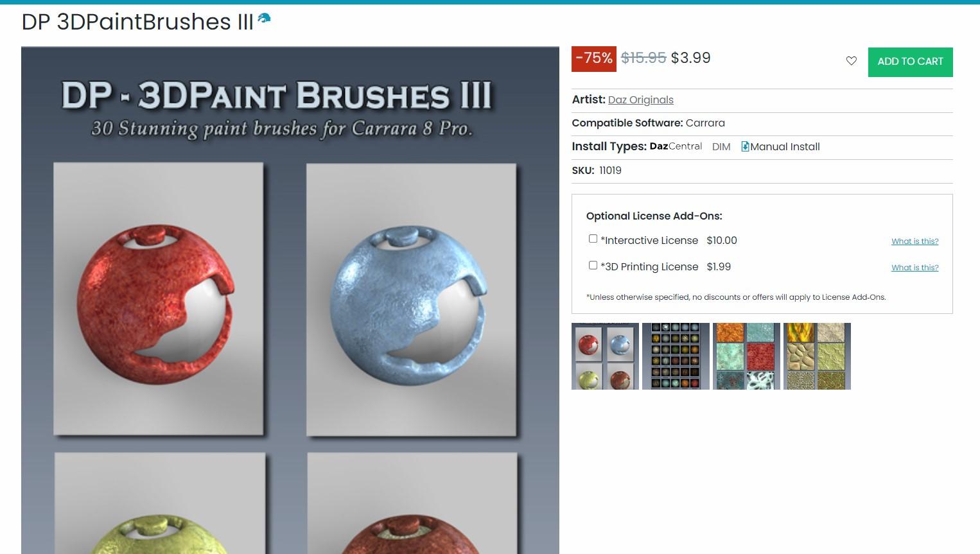Image resolution: width=980 pixels, height=554 pixels.
Task: Open the Daz Originals artist link
Action: tap(640, 100)
